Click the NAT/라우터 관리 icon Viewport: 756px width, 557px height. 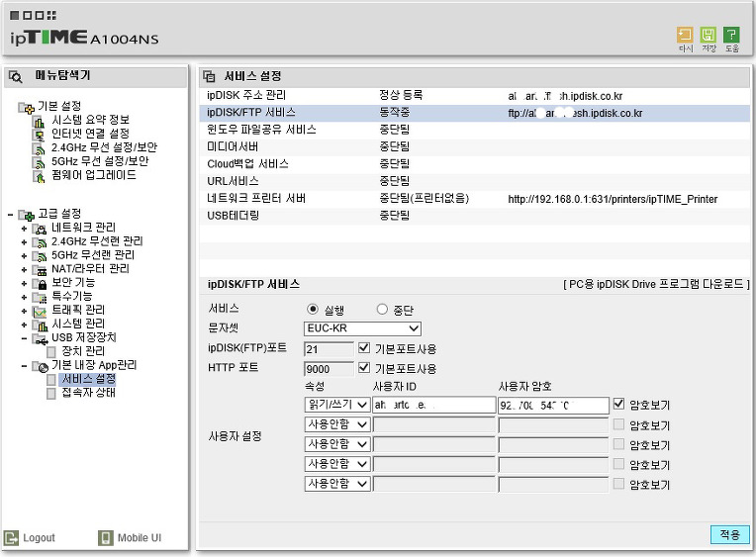coord(39,270)
